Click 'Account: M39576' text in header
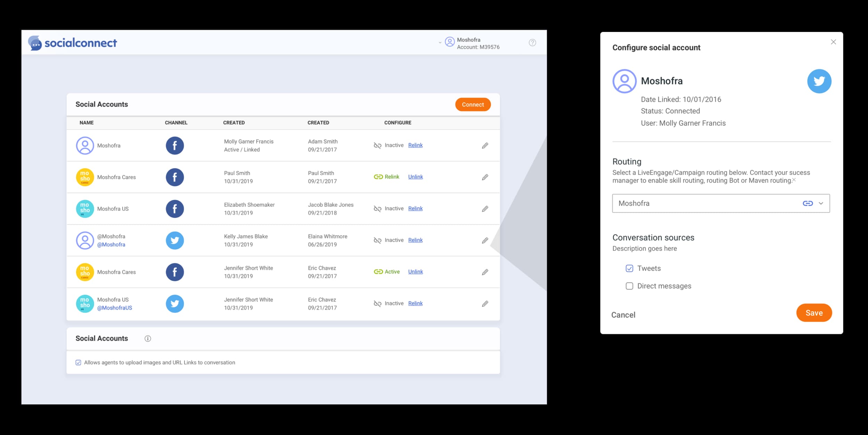This screenshot has width=868, height=435. click(x=478, y=47)
